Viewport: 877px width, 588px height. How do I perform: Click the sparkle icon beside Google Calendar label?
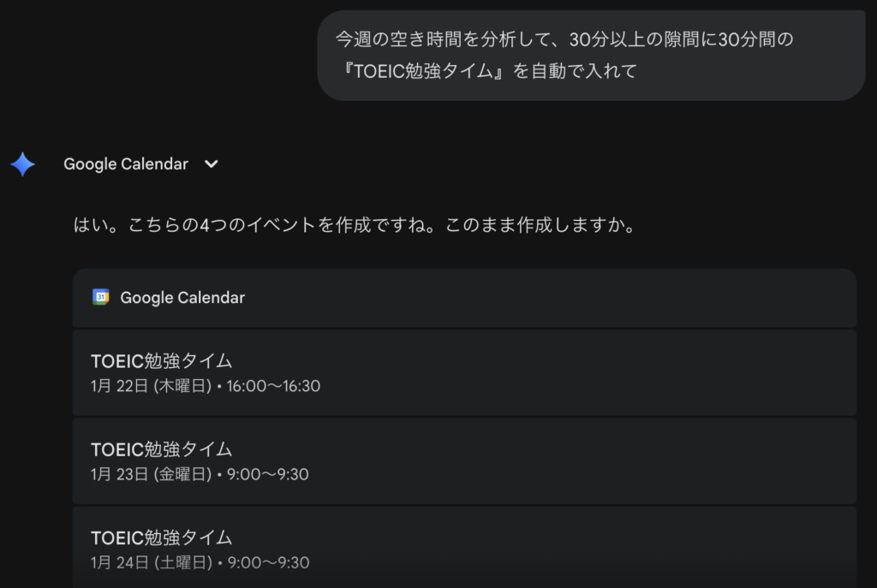(x=21, y=163)
